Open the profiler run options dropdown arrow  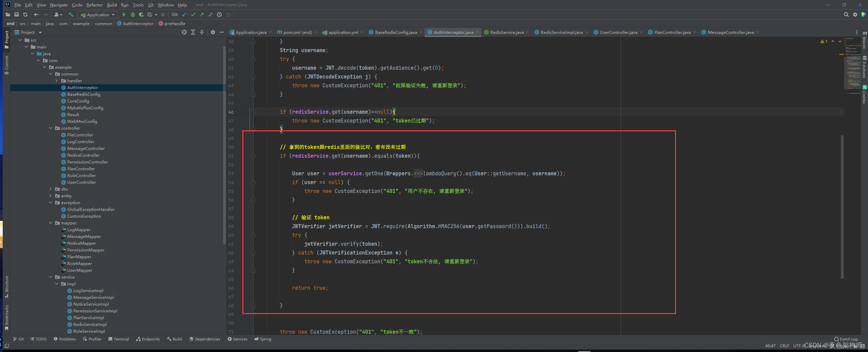click(x=156, y=15)
